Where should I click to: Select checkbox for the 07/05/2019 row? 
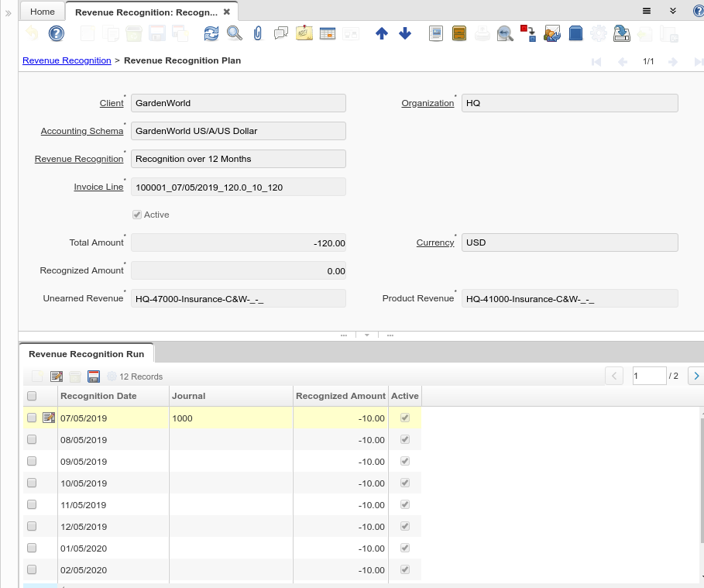32,418
